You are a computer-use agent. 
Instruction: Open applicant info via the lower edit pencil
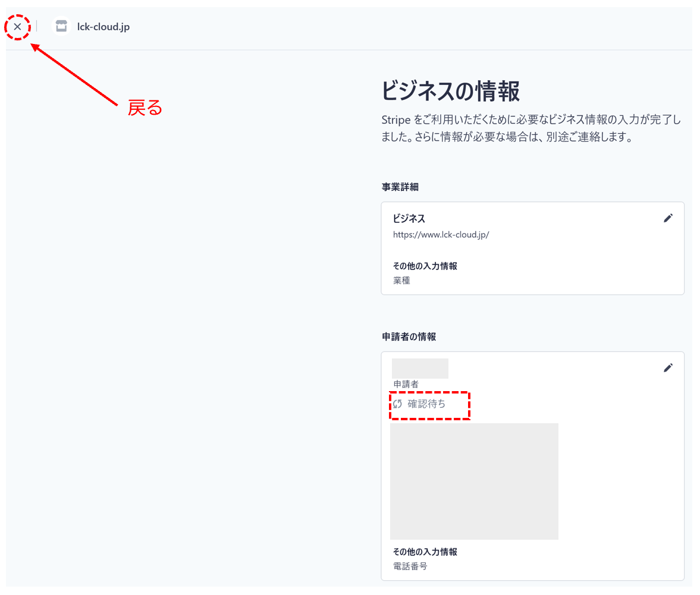(x=668, y=367)
